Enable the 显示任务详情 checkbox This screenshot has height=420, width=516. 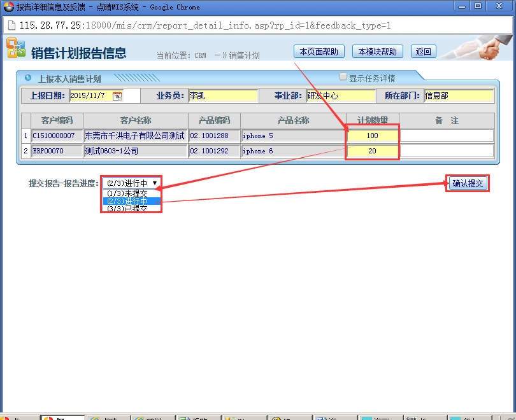pyautogui.click(x=343, y=77)
